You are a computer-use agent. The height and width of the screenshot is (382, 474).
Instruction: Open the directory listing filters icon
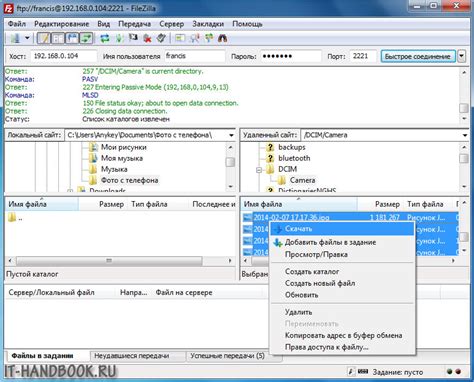[180, 38]
